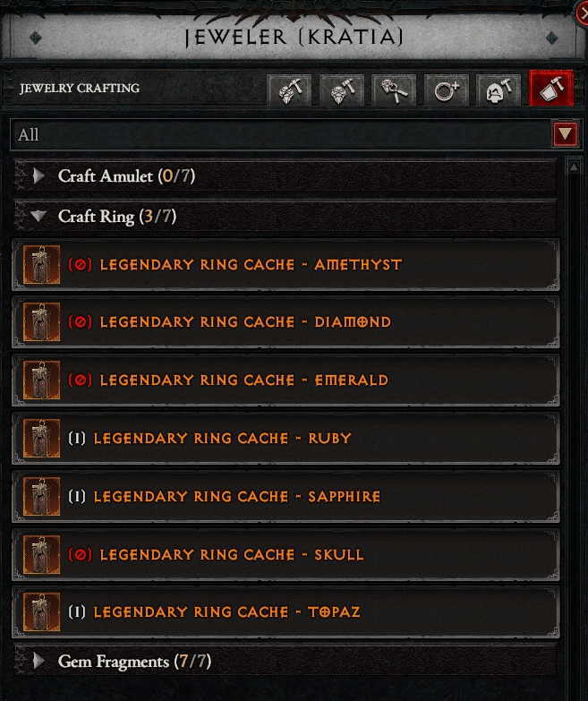This screenshot has width=588, height=701.
Task: Select the red jewelry crafting hammer icon
Action: [x=551, y=89]
